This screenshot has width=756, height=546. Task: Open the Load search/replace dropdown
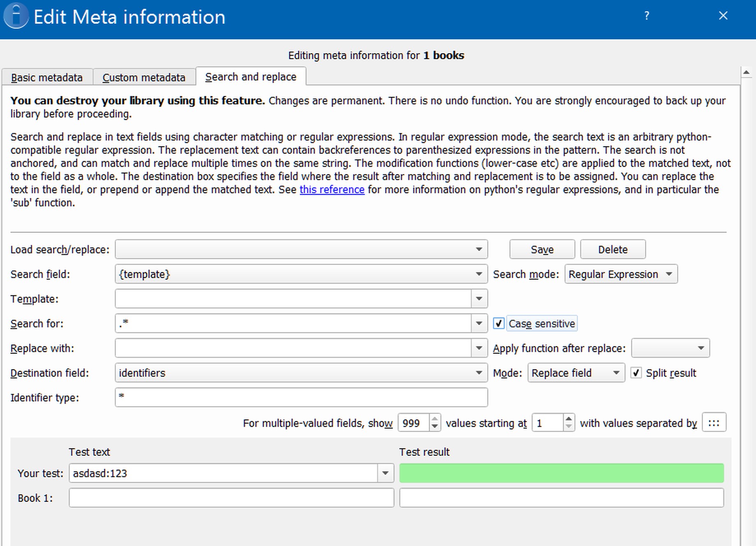click(479, 250)
